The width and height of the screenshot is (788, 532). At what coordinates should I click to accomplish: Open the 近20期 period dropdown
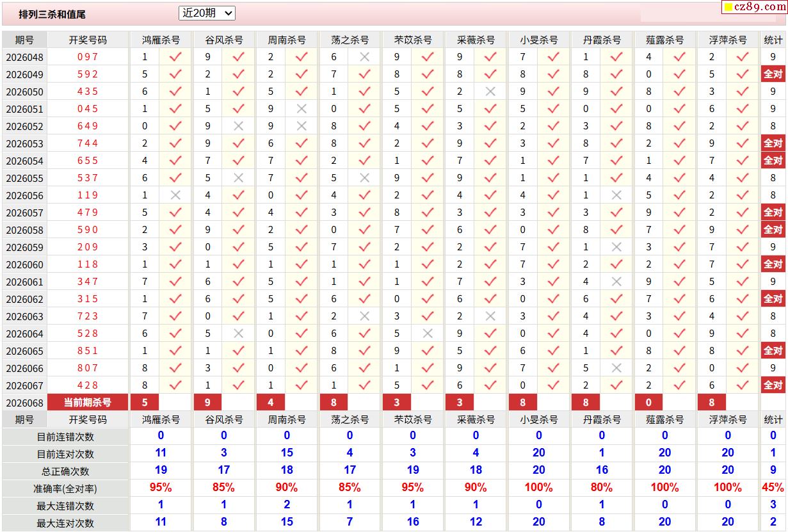tap(207, 13)
